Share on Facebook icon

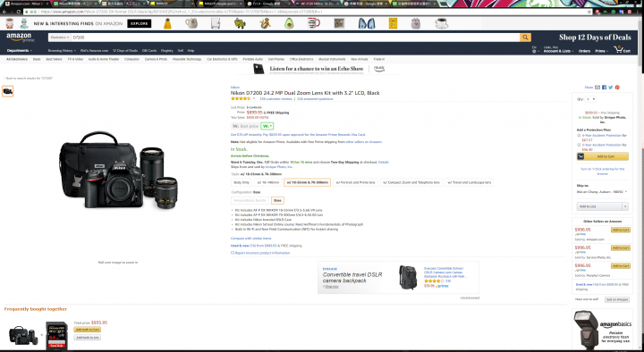[604, 88]
